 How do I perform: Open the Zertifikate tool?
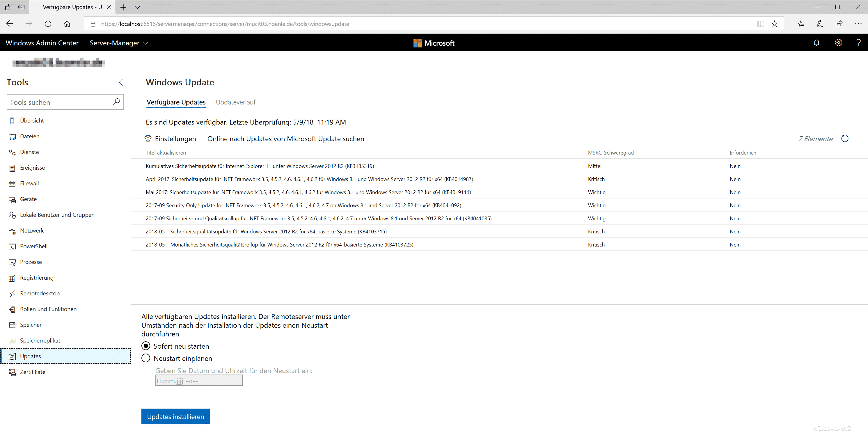click(x=32, y=372)
